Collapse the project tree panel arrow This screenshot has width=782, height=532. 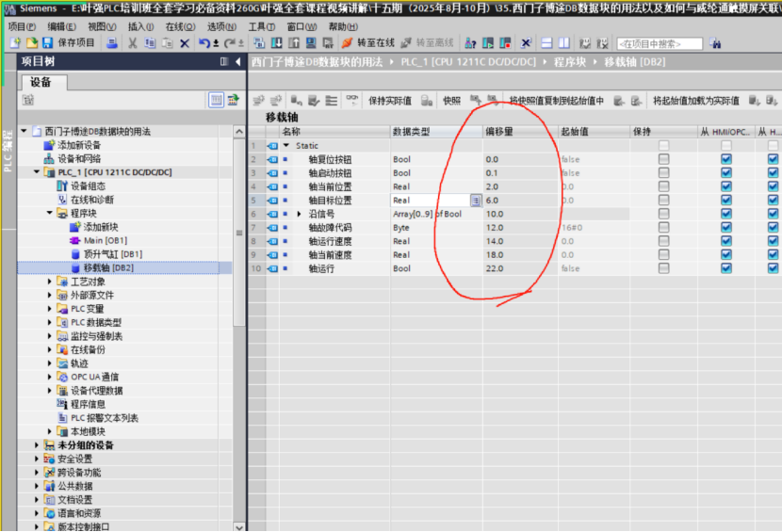click(x=237, y=61)
